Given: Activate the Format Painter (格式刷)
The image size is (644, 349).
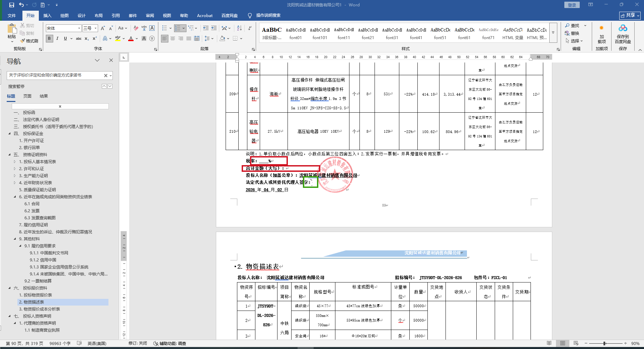Looking at the screenshot, I should 29,41.
